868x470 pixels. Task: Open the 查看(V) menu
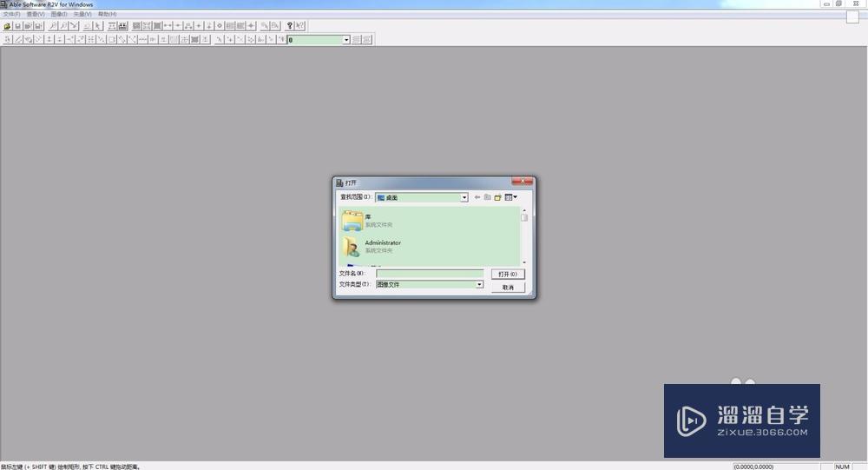tap(36, 14)
